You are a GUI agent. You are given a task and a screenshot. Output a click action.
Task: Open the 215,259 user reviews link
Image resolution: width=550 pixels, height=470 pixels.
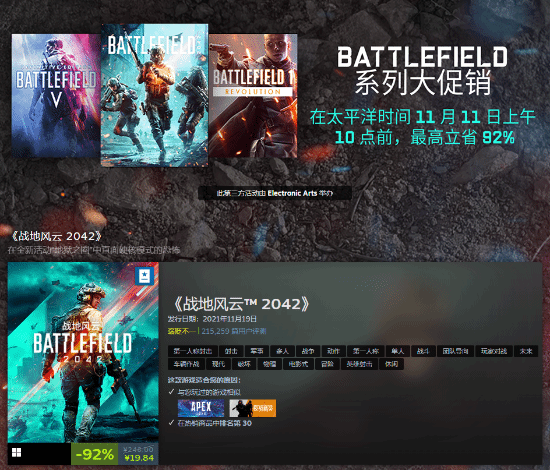pyautogui.click(x=234, y=331)
